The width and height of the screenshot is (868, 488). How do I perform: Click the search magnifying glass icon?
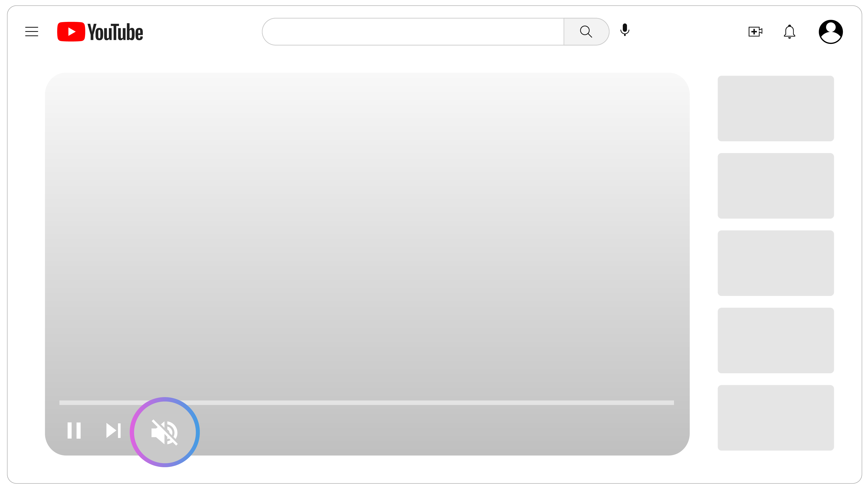coord(586,32)
